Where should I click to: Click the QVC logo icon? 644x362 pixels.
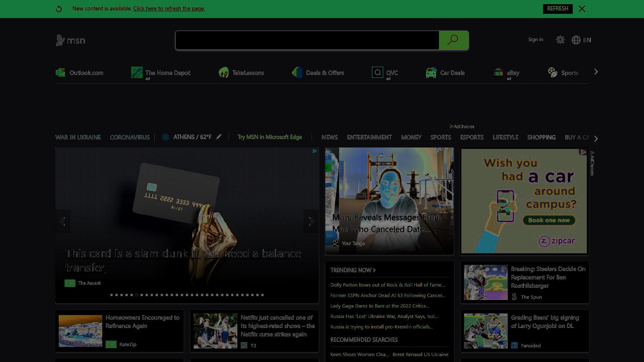pyautogui.click(x=377, y=72)
